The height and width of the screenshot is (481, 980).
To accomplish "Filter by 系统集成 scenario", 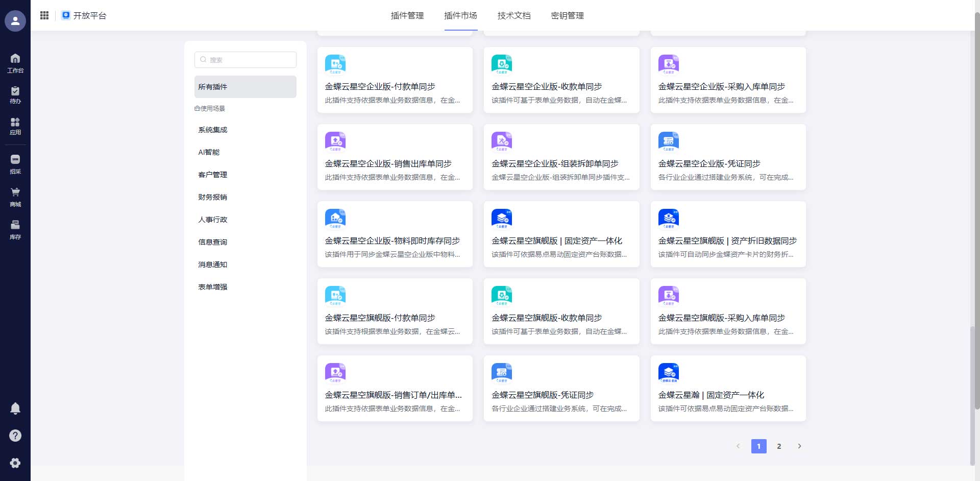I will pos(246,130).
